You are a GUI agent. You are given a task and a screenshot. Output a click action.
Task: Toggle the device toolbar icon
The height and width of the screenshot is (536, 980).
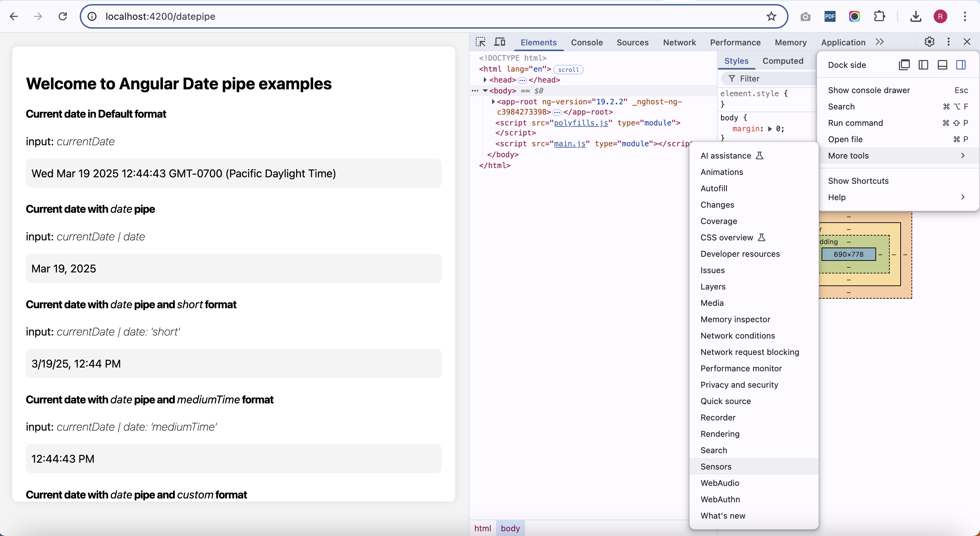click(x=500, y=42)
